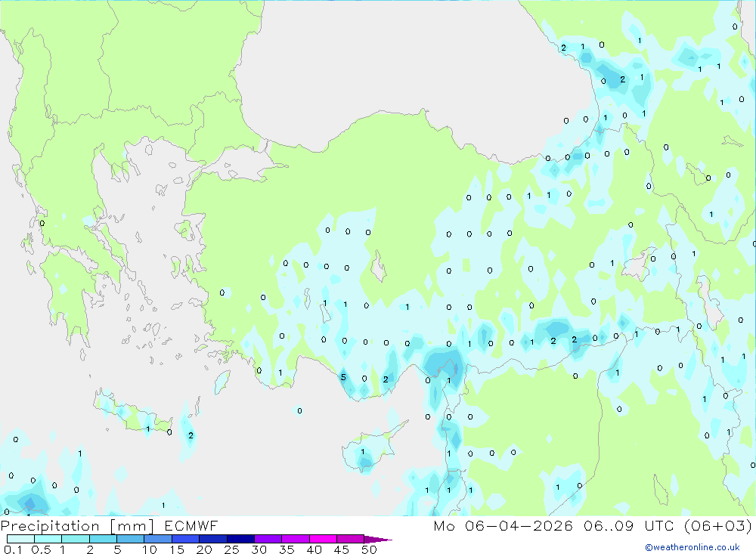Open the weatheronline.co.uk copyright link

pos(692,547)
